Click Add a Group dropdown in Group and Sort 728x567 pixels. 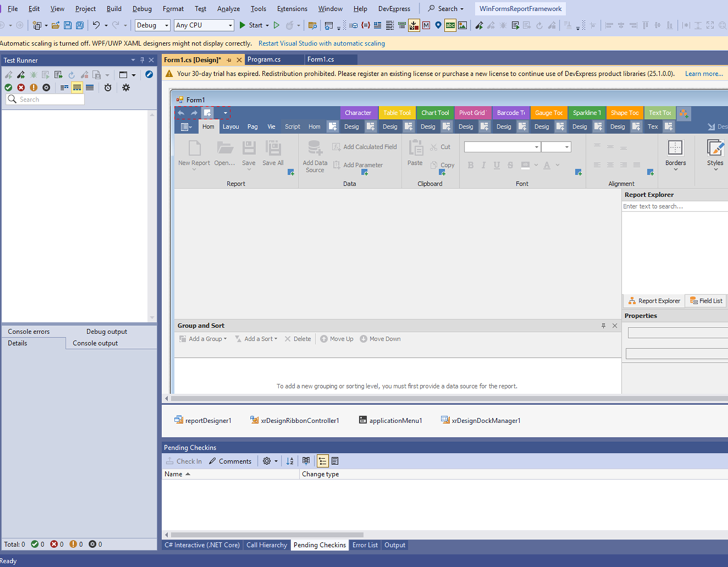point(203,339)
